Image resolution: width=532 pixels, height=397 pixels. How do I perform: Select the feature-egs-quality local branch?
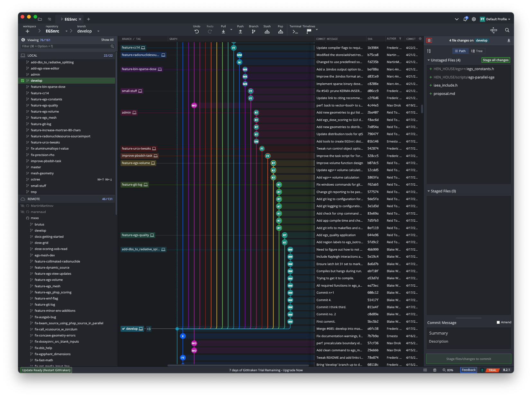click(44, 106)
